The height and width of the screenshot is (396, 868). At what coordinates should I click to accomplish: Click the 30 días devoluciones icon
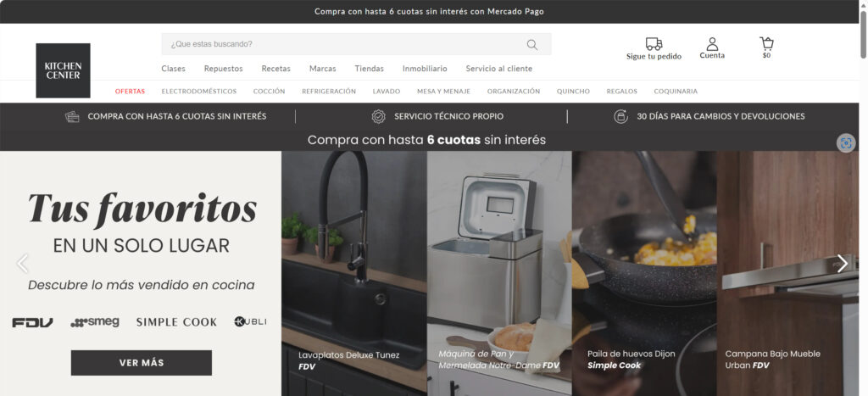point(621,116)
